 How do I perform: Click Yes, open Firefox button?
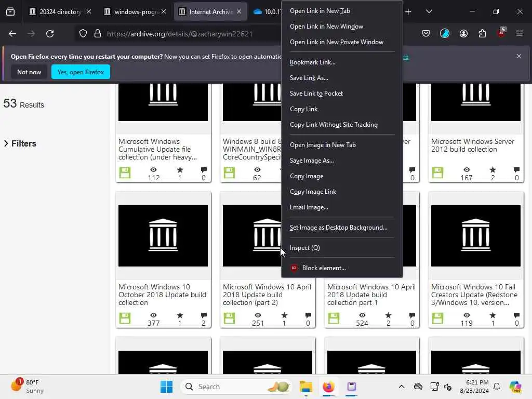click(x=81, y=72)
